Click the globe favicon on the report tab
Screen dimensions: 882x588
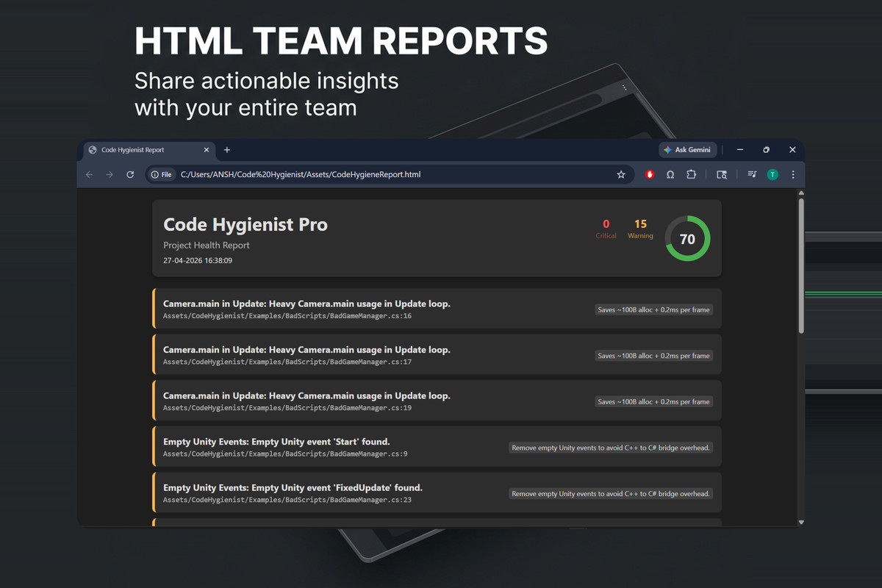click(93, 150)
